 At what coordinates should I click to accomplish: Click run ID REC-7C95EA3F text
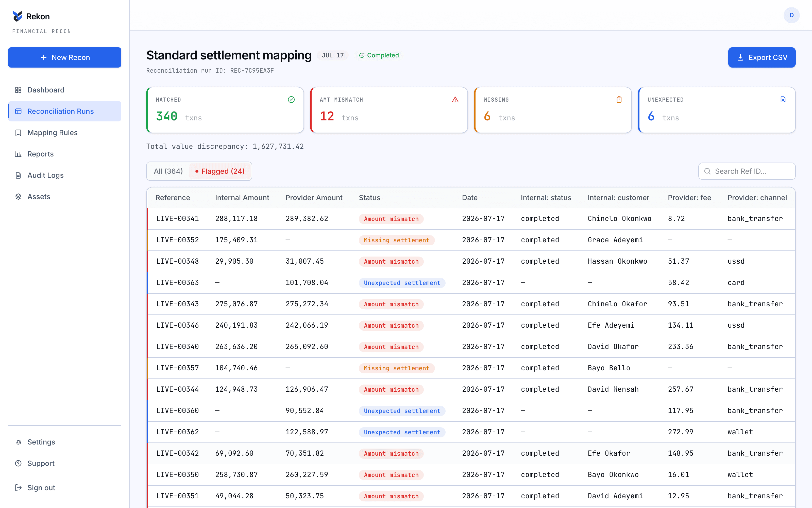(x=252, y=71)
